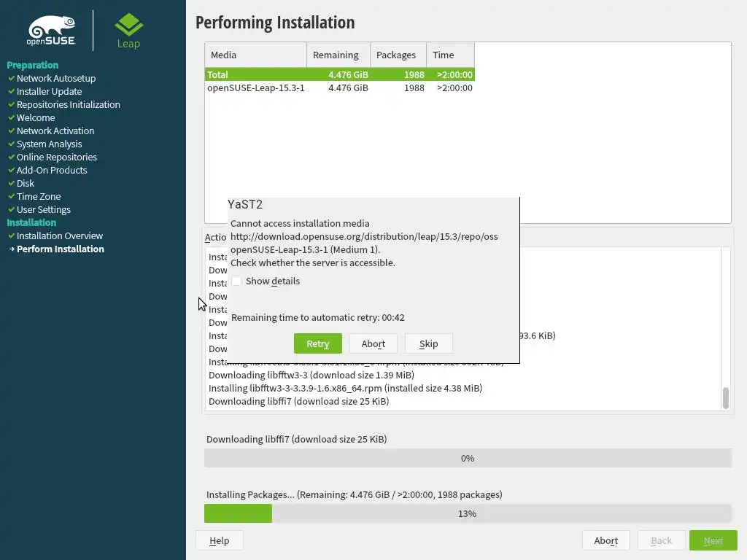Click the Installation section heading
This screenshot has height=560, width=747.
tap(31, 222)
